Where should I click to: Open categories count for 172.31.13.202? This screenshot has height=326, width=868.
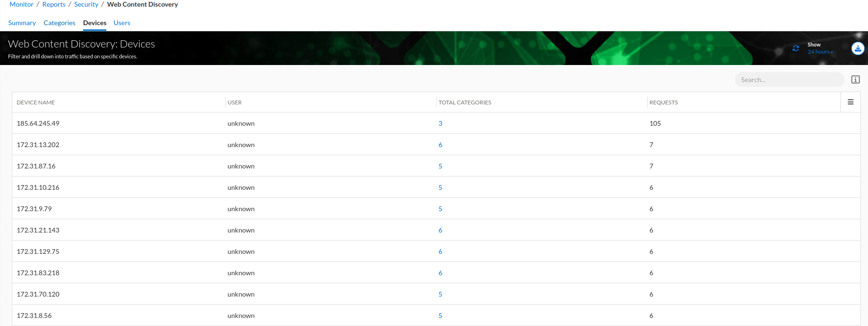[x=440, y=145]
